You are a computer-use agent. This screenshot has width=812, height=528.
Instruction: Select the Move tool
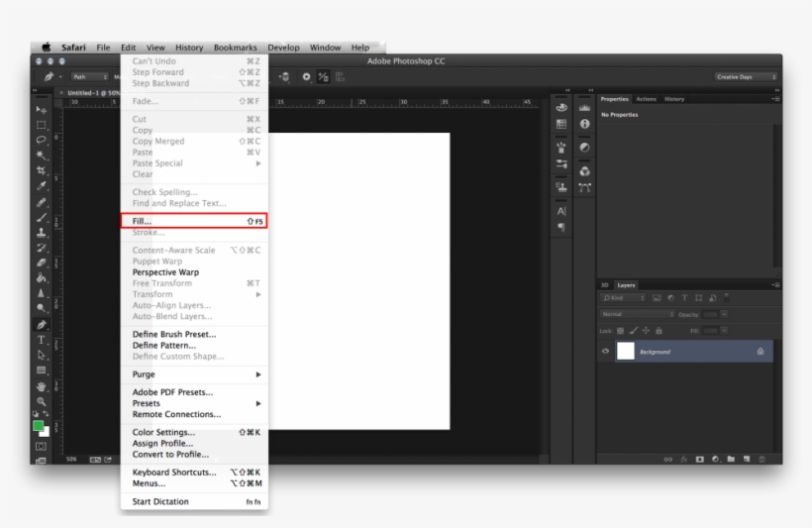tap(42, 110)
